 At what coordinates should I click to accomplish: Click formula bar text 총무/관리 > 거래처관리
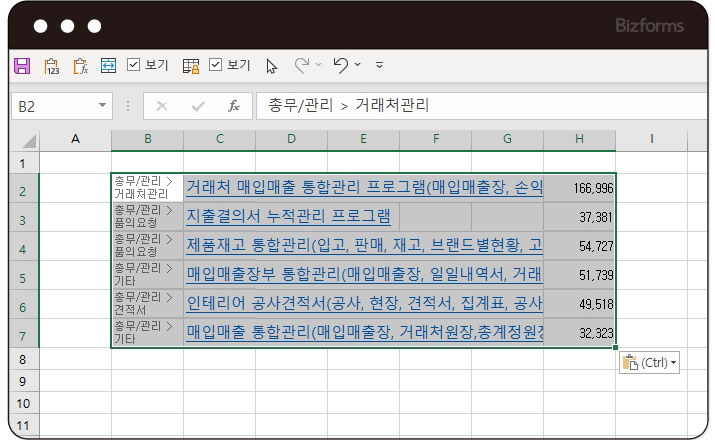348,105
